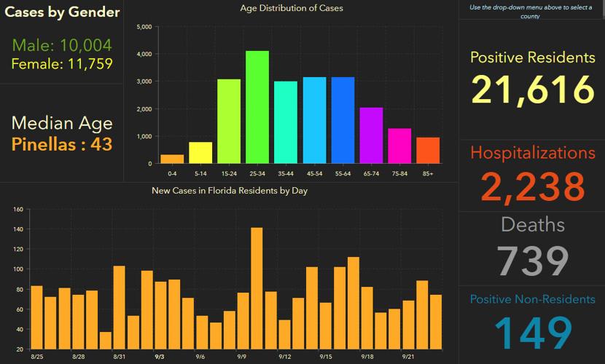This screenshot has height=364, width=605.
Task: Click the 9/3 date label on axis
Action: point(160,357)
